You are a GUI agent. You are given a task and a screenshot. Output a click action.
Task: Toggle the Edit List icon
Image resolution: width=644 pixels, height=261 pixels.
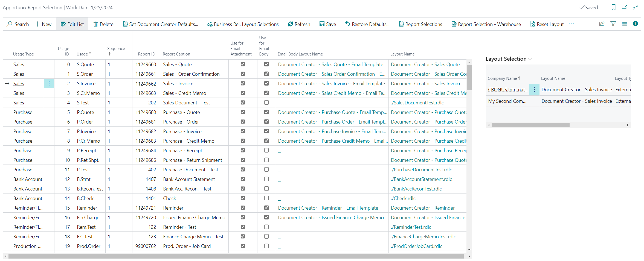tap(63, 24)
